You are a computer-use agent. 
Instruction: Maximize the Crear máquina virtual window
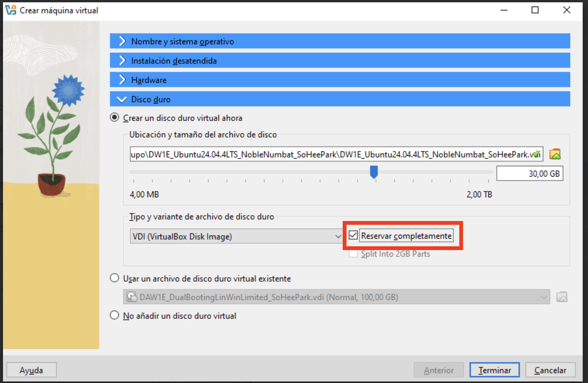(x=535, y=10)
